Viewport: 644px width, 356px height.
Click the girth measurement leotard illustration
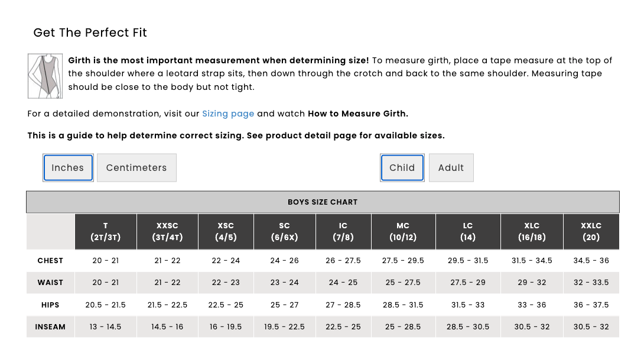[x=45, y=76]
